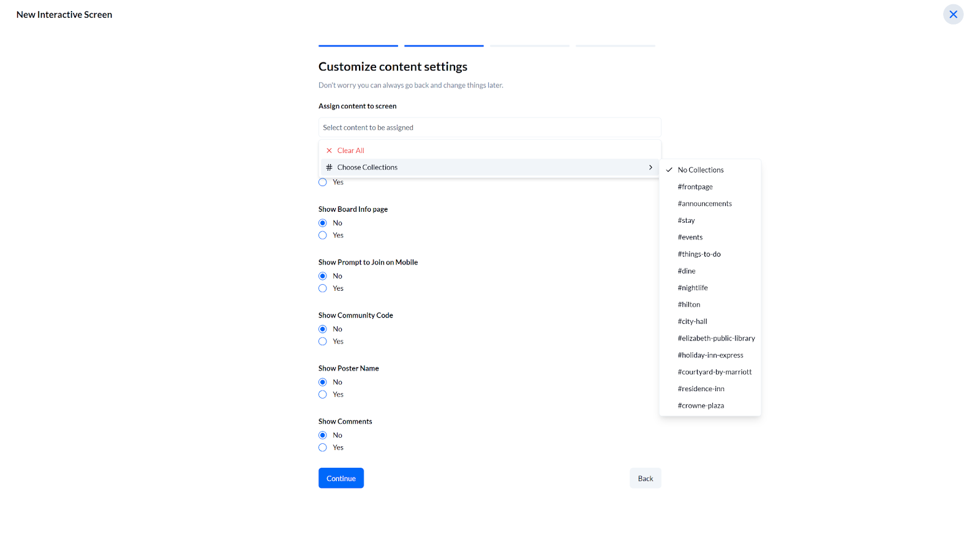Click the Back button
The height and width of the screenshot is (551, 980).
[x=646, y=478]
